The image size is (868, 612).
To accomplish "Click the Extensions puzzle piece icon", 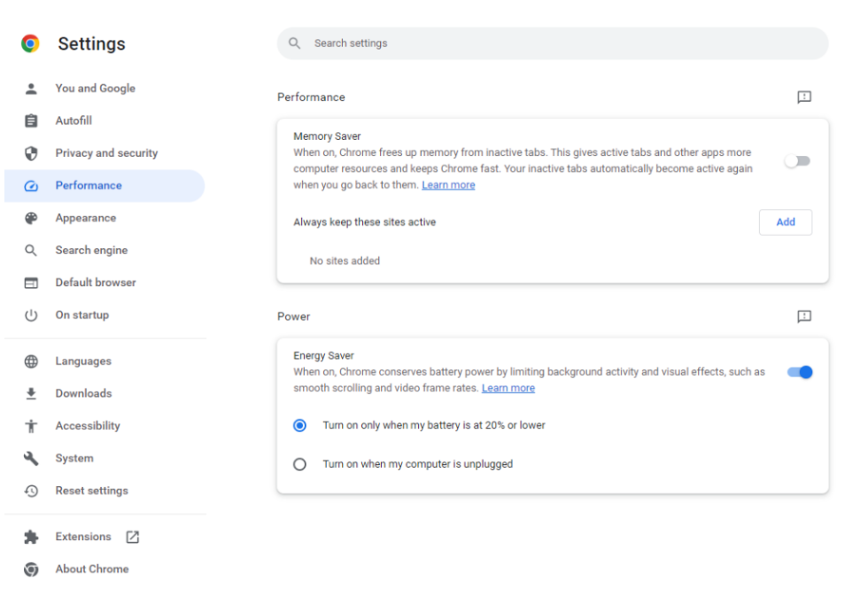I will click(31, 537).
